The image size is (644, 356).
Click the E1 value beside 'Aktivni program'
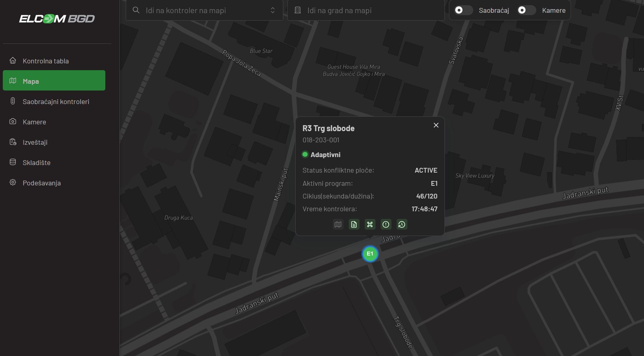point(434,183)
